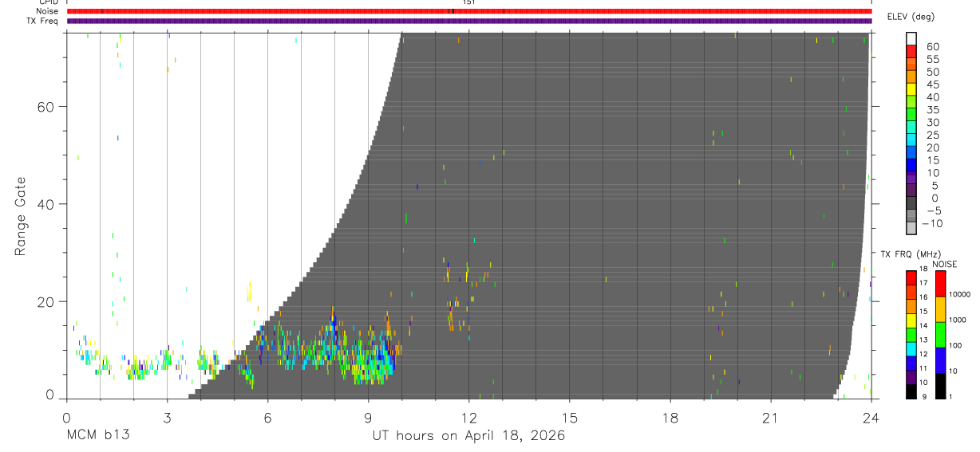Click the black 9 MHz swatch in the TX FRQ legend
Screen dimensions: 980x452
911,391
